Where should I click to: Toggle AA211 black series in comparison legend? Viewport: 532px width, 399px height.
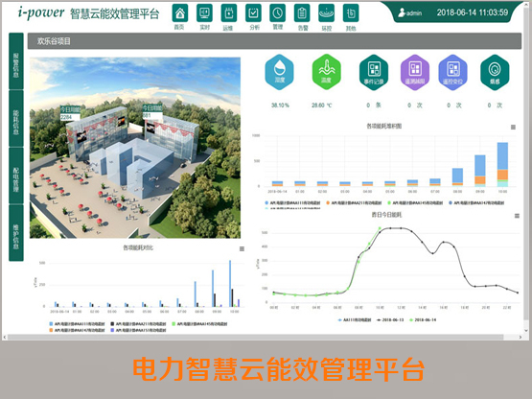point(138,324)
